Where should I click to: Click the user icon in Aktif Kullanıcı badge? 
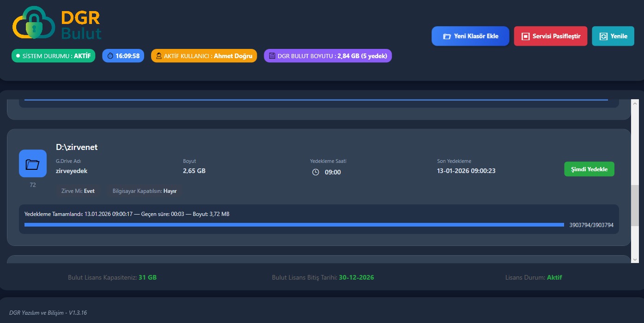(159, 56)
